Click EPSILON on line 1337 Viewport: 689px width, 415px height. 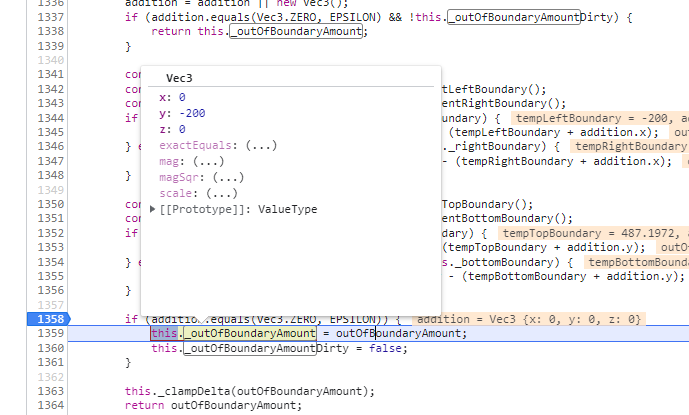pyautogui.click(x=353, y=17)
